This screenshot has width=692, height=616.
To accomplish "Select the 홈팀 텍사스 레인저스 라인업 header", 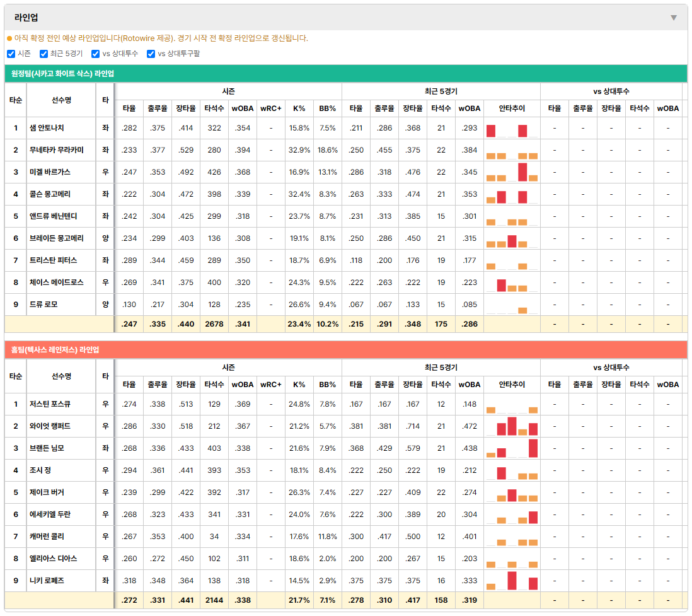I will (x=345, y=350).
